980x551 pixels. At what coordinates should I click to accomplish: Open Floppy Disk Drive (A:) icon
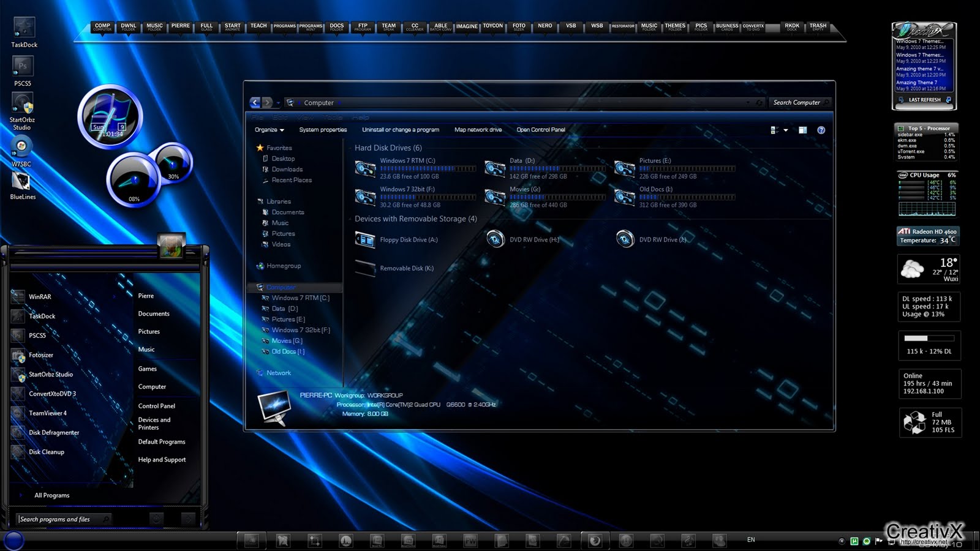[x=365, y=239]
